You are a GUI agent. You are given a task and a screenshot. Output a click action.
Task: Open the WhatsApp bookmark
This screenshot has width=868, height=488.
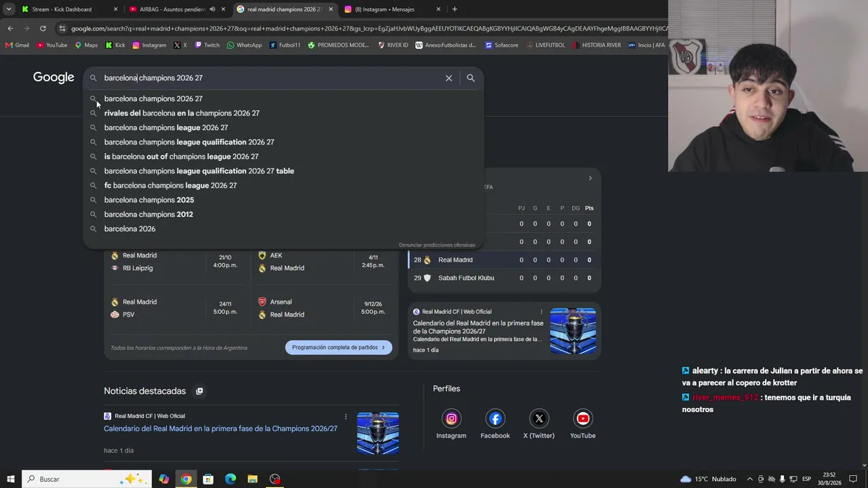click(244, 45)
